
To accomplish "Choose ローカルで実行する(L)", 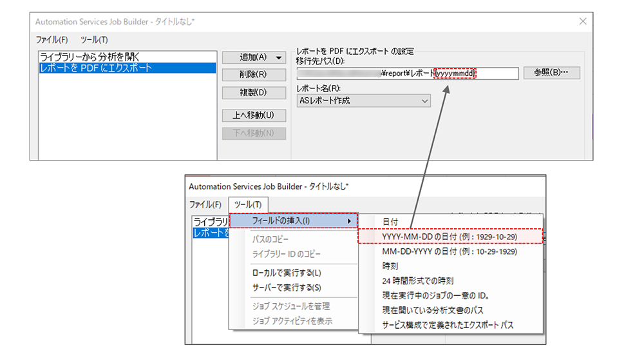I will [x=294, y=273].
